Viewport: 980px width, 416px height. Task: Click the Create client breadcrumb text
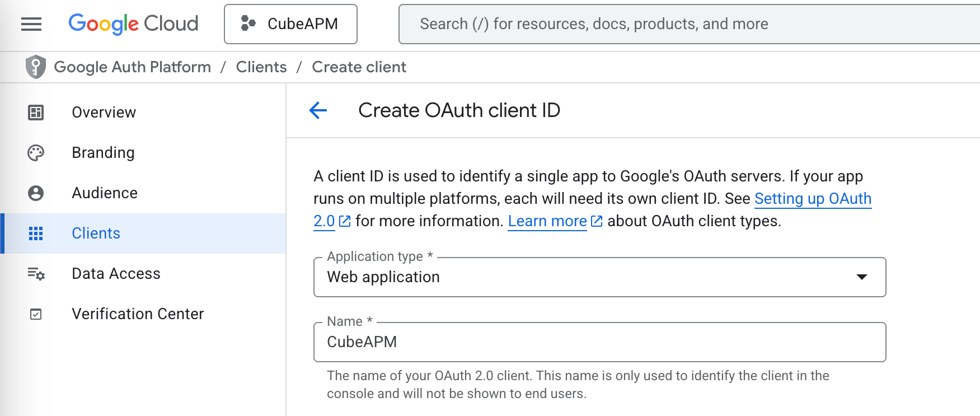359,67
